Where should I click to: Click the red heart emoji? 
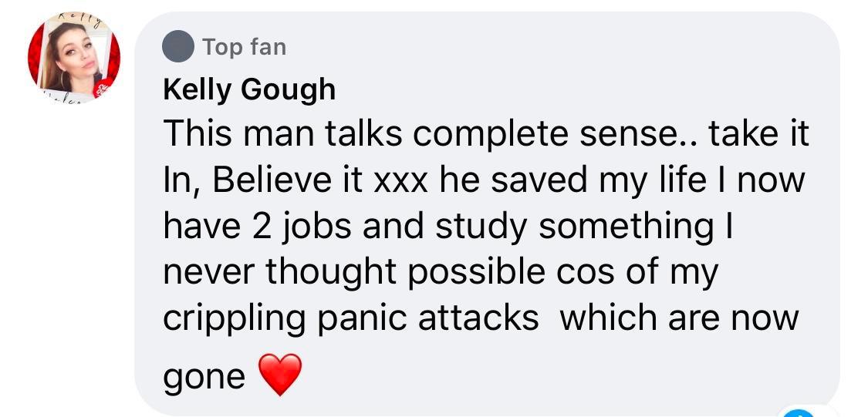[281, 375]
